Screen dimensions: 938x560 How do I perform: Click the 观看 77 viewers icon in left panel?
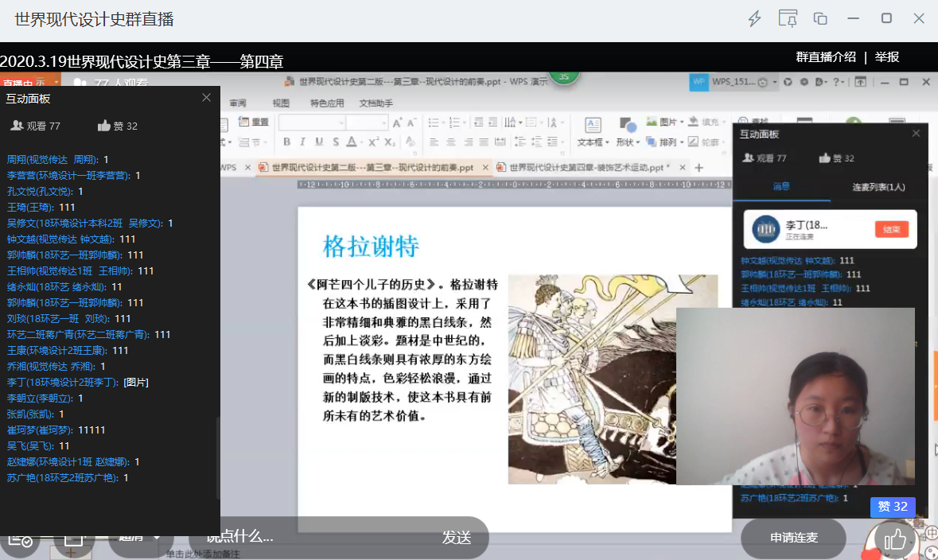[17, 126]
